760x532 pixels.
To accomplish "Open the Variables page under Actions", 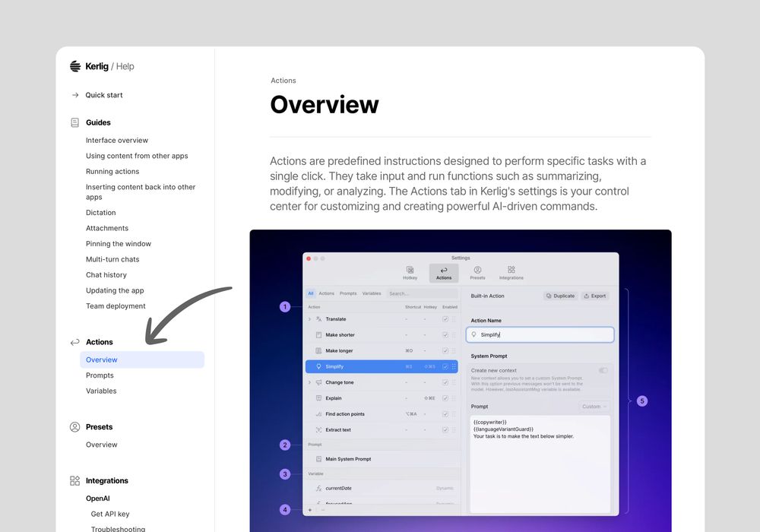I will (x=101, y=391).
